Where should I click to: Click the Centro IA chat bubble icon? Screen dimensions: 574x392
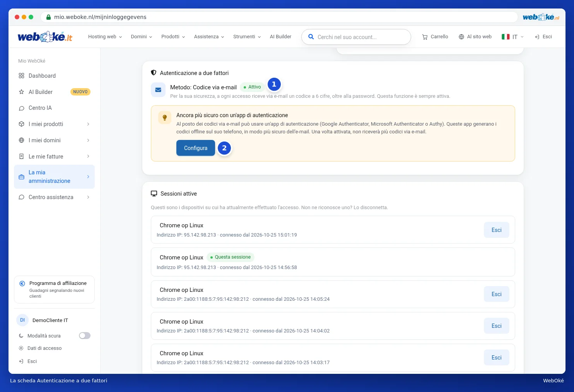(x=22, y=108)
